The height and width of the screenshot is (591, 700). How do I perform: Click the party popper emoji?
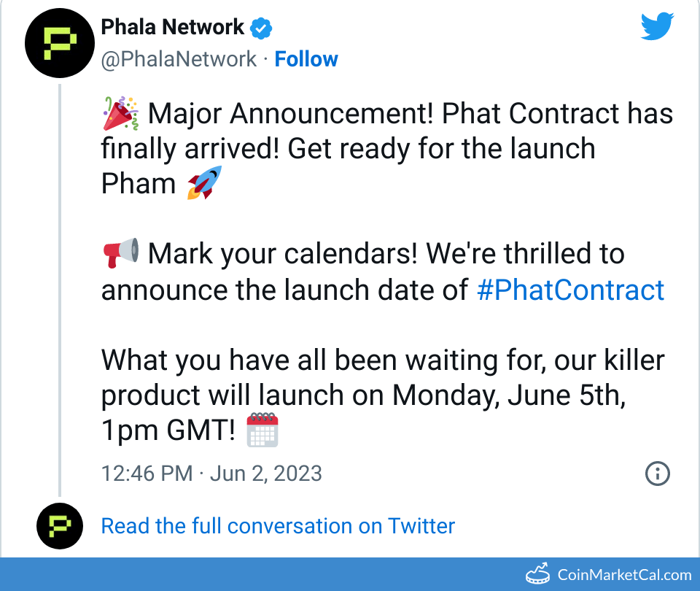120,114
